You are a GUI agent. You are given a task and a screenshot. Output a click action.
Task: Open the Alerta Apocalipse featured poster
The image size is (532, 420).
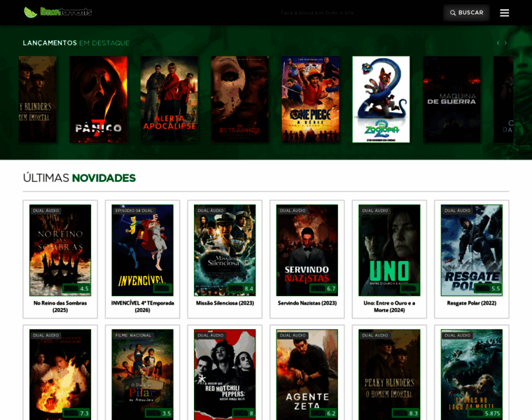(169, 99)
